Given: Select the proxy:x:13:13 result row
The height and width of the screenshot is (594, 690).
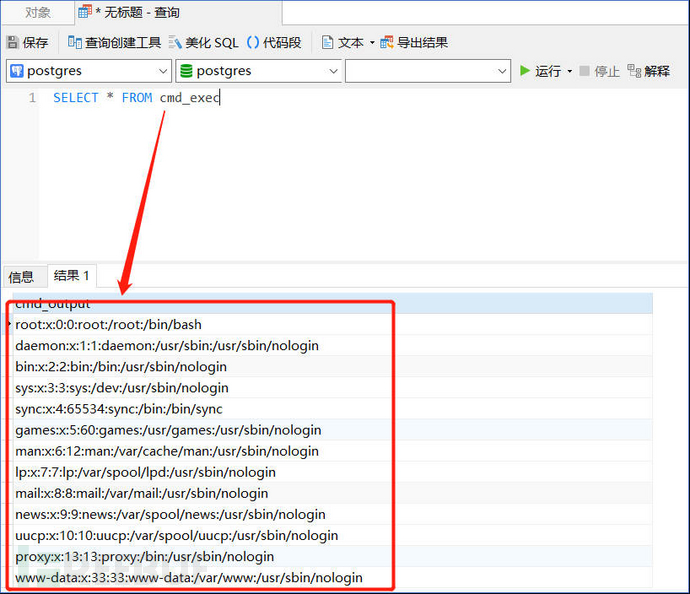Looking at the screenshot, I should pos(332,557).
